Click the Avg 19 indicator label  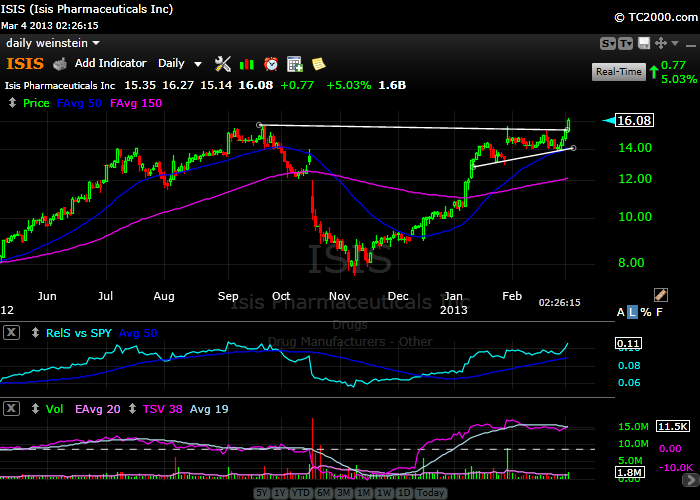(209, 409)
